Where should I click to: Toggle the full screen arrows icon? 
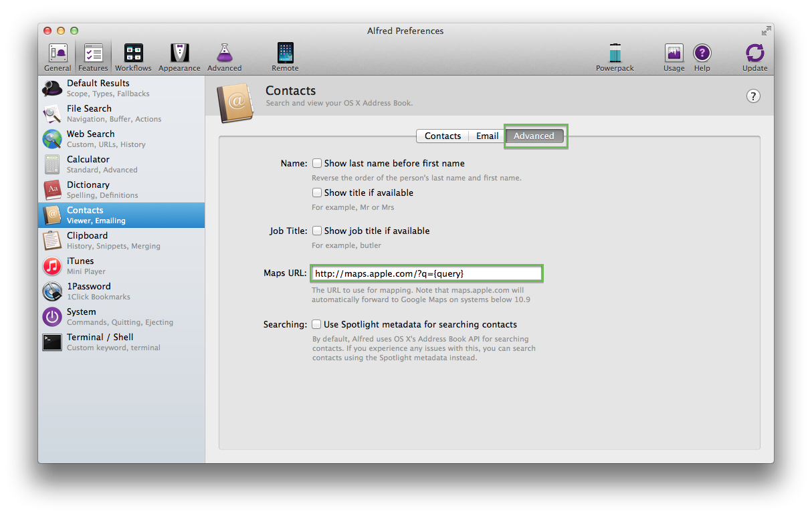point(766,31)
